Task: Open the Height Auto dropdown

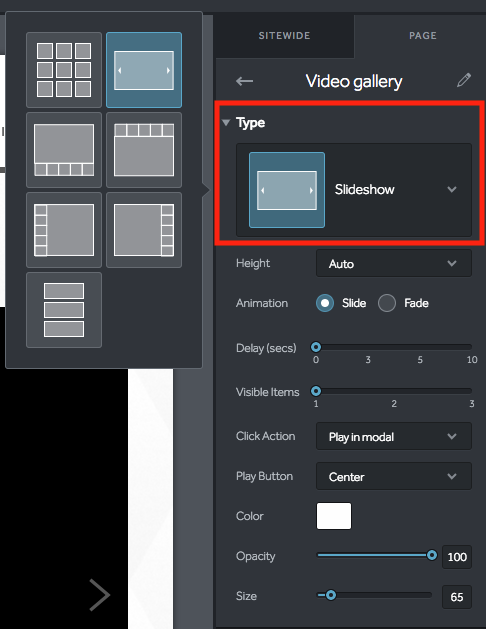Action: point(394,264)
